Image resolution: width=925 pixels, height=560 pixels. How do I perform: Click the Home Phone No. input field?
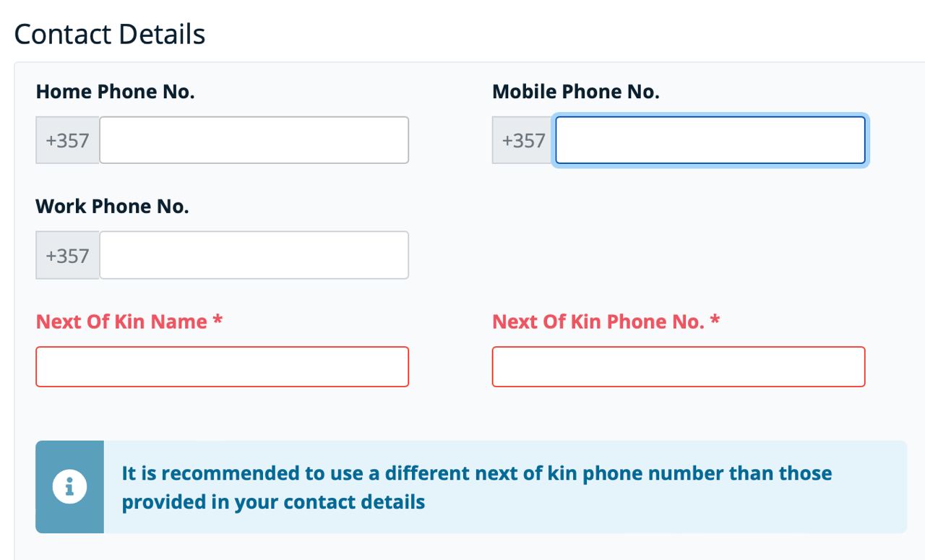point(254,140)
